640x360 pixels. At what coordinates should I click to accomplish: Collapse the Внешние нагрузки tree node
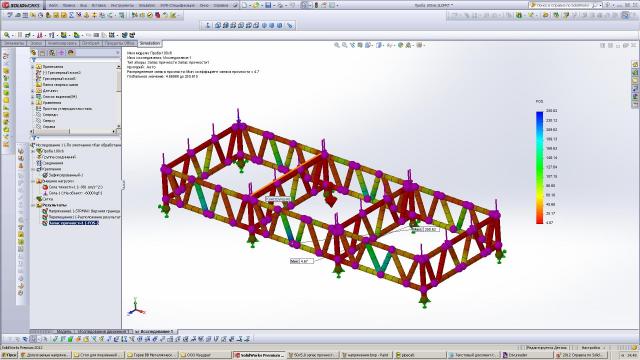[x=34, y=181]
